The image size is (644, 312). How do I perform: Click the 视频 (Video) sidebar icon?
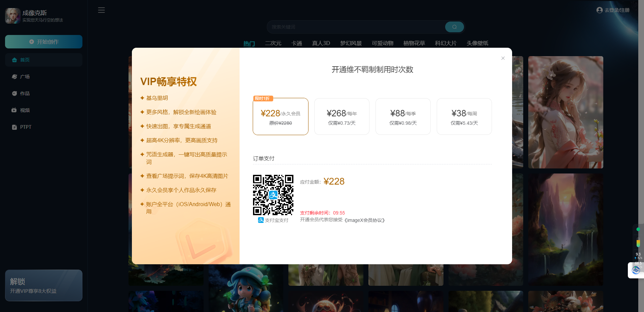14,110
